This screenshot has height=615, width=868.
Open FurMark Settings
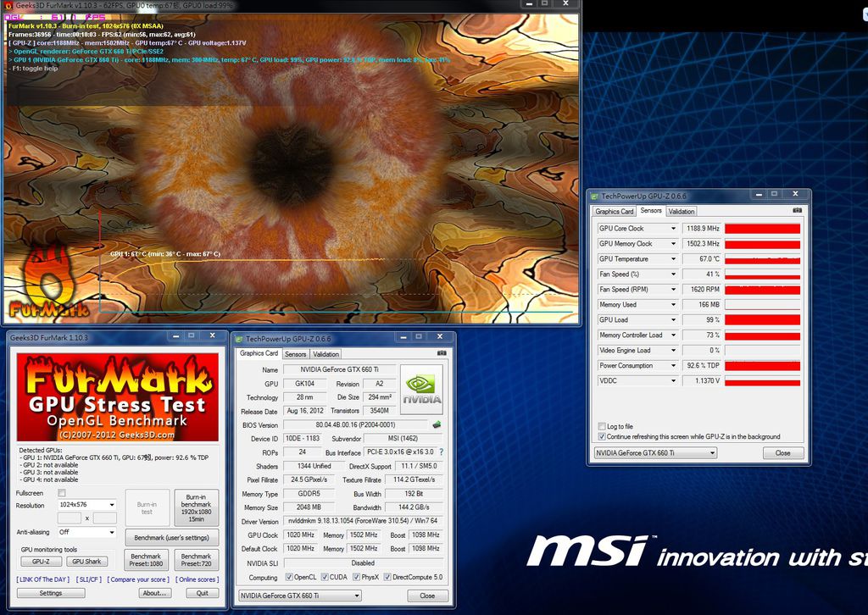(x=50, y=593)
